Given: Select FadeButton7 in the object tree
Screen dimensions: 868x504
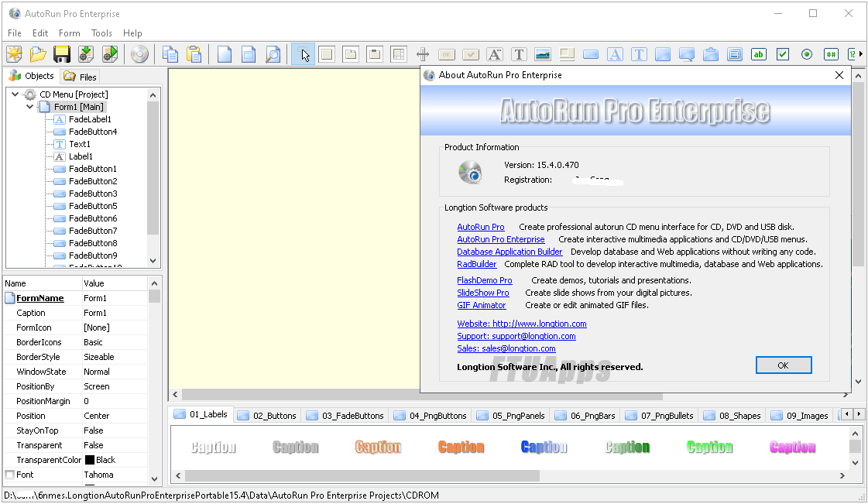Looking at the screenshot, I should 92,231.
